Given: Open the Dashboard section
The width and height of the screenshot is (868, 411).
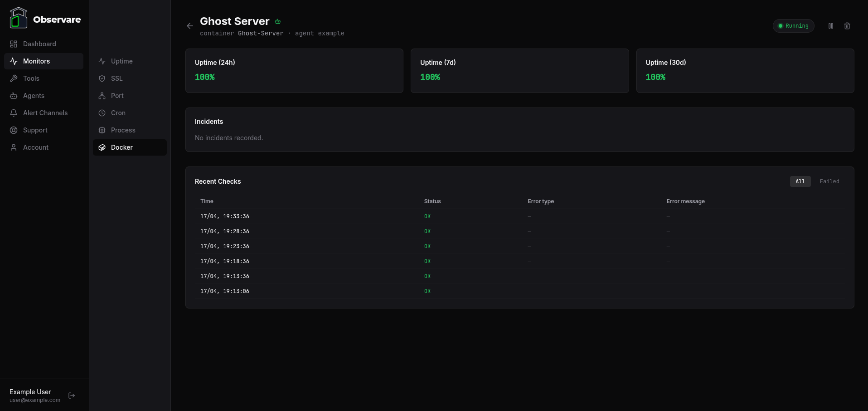Looking at the screenshot, I should coord(39,44).
